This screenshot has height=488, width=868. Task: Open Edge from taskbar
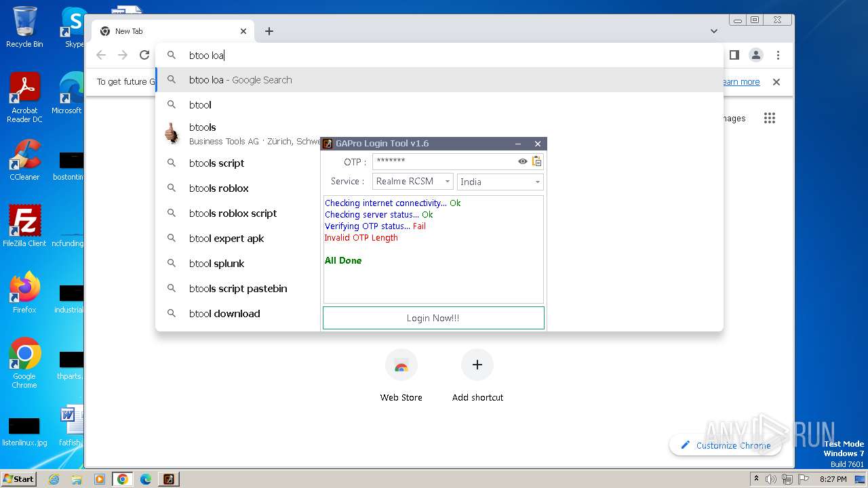(146, 479)
